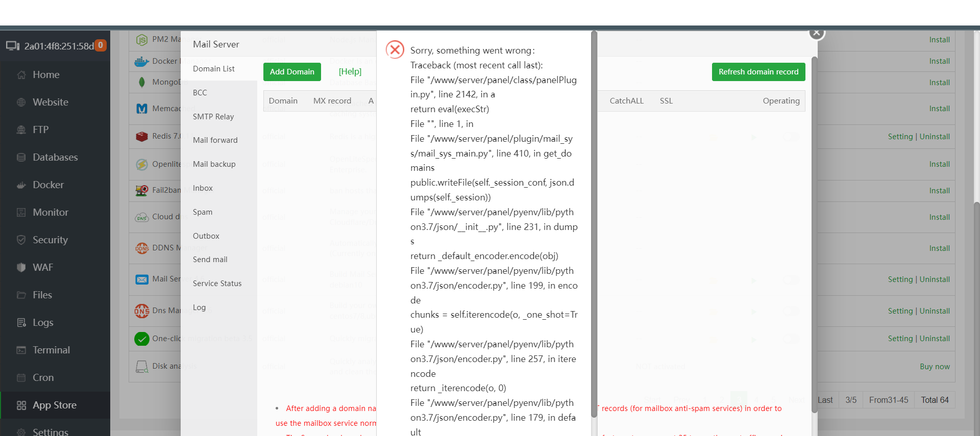Click the Mail Server envelope icon in list
Screen dimensions: 980x436
pos(142,279)
